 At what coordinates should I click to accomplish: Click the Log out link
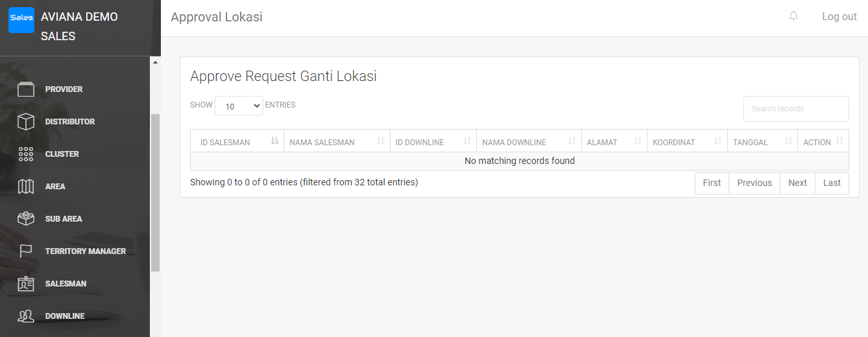[x=839, y=17]
